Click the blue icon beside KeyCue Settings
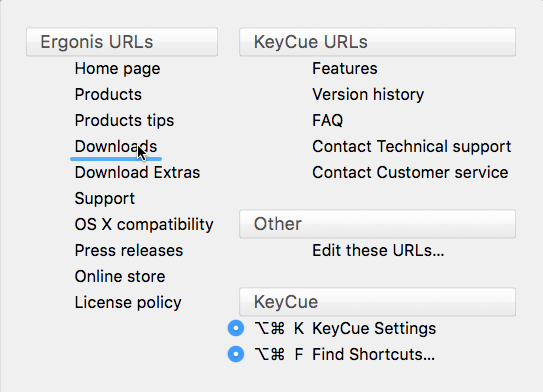 pos(236,328)
